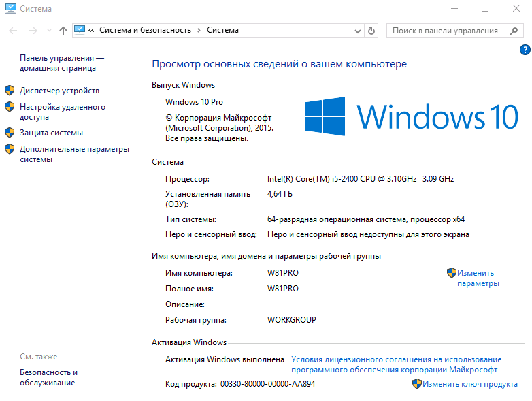Expand the double-chevron breadcrumb overflow
The width and height of the screenshot is (532, 401).
point(91,31)
